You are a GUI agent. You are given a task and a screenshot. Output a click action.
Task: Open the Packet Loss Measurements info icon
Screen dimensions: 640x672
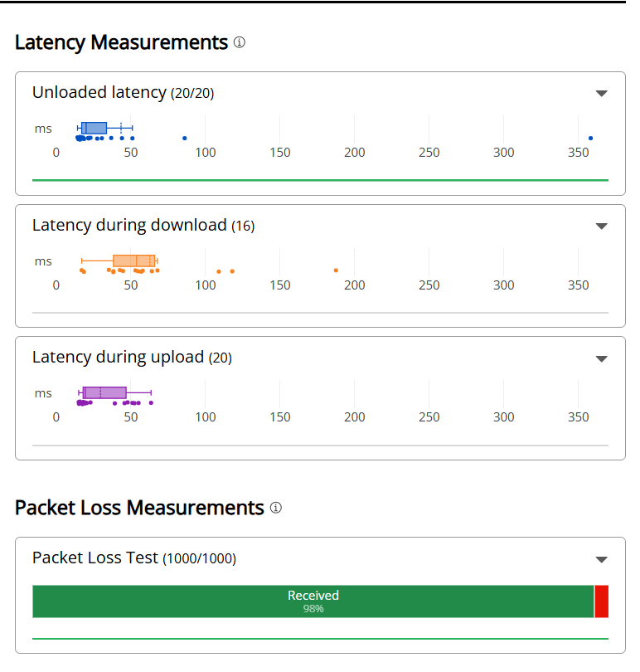pyautogui.click(x=276, y=508)
